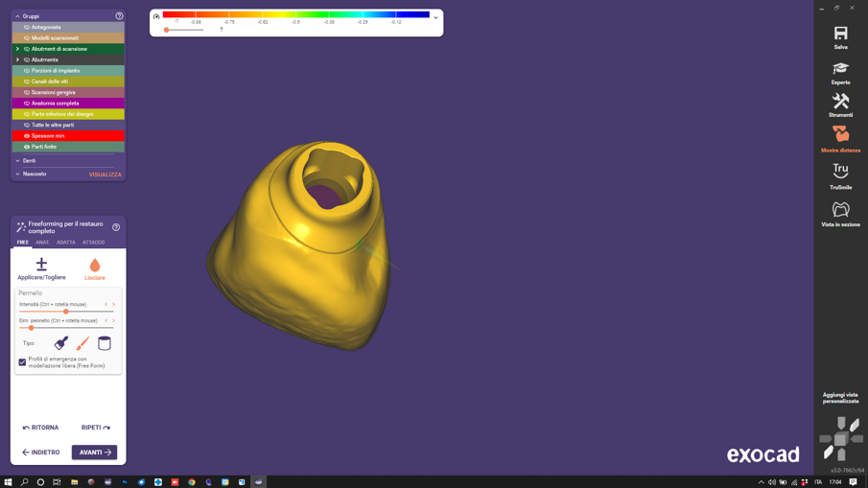868x488 pixels.
Task: Toggle visibility of Modelli scansionati
Action: (x=27, y=38)
